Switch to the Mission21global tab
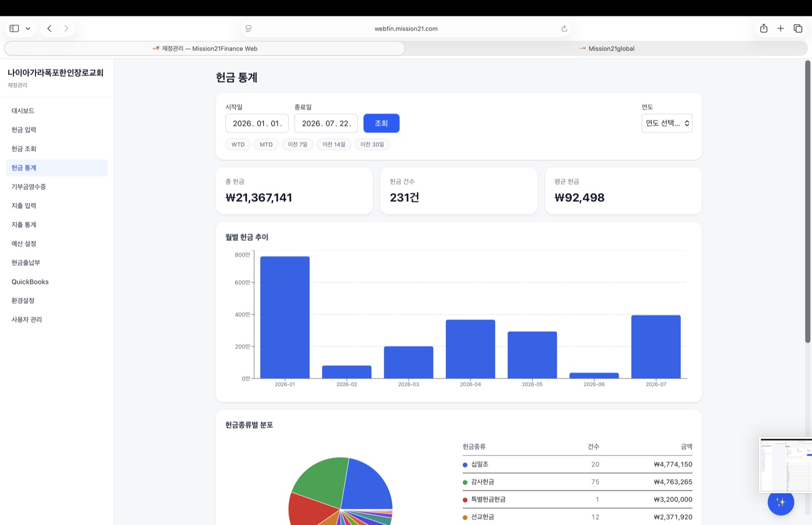 point(606,49)
